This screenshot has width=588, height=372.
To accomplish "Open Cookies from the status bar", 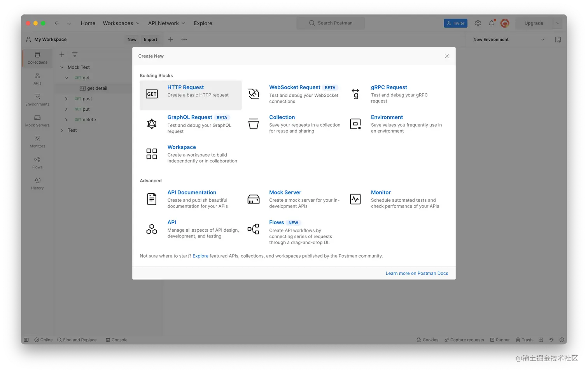I will tap(427, 340).
